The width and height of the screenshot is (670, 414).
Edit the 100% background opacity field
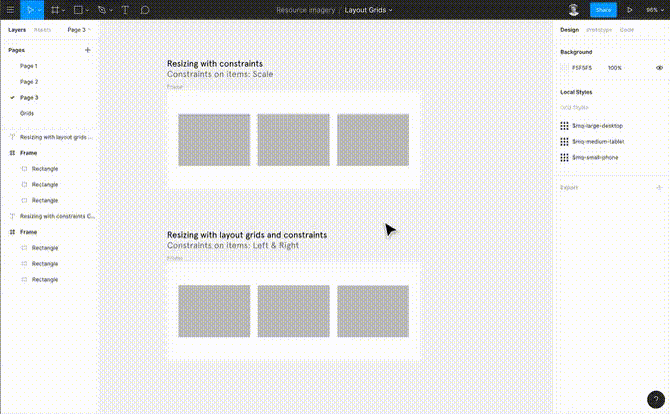coord(614,68)
